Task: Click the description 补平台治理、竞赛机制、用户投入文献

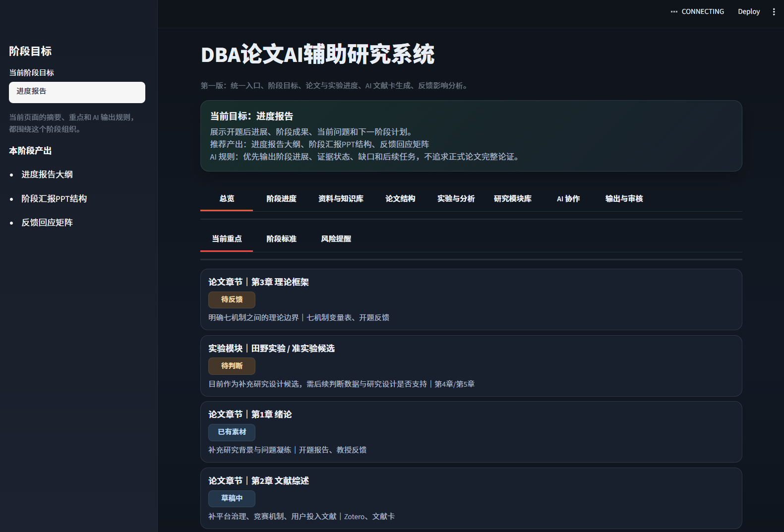Action: pyautogui.click(x=272, y=517)
